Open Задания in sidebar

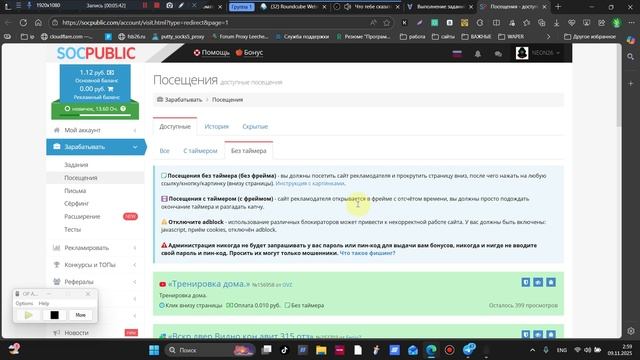(76, 165)
